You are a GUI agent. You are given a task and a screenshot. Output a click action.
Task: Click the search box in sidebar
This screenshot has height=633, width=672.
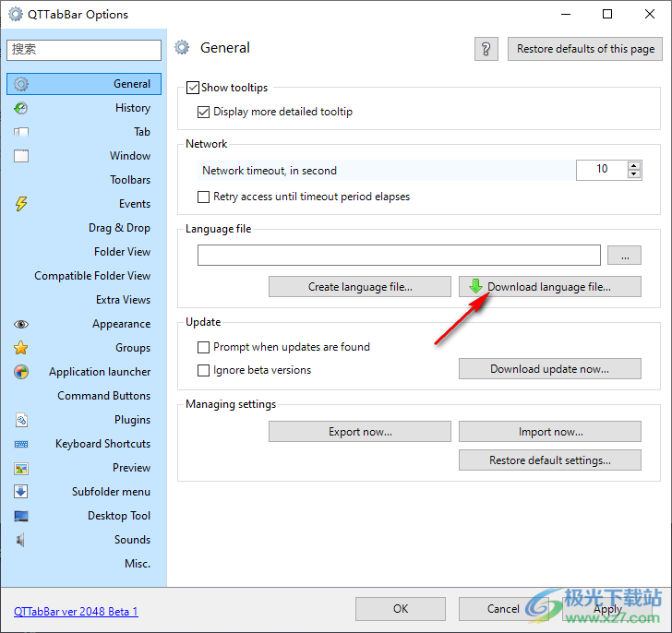(84, 50)
